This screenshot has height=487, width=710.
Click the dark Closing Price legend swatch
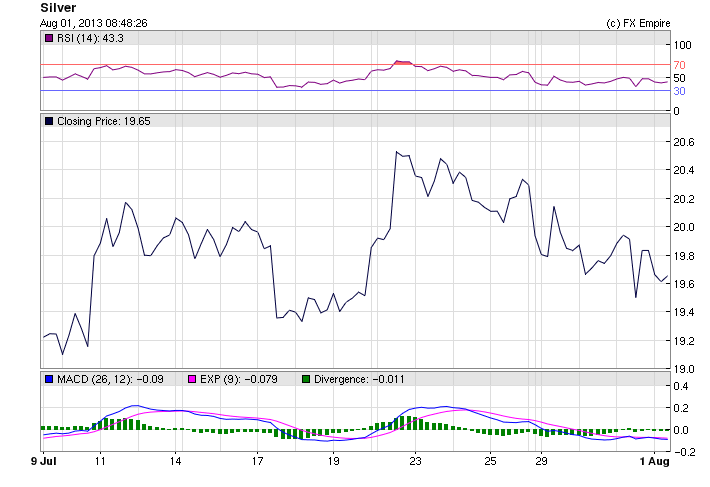click(49, 121)
